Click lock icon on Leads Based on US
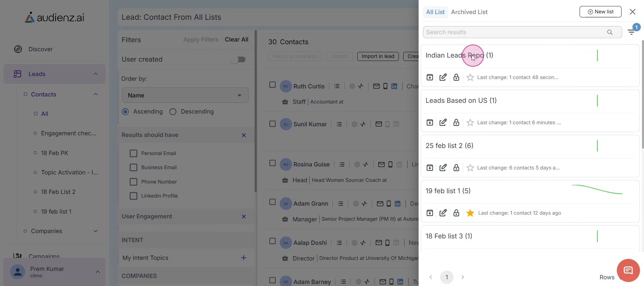 (x=456, y=123)
